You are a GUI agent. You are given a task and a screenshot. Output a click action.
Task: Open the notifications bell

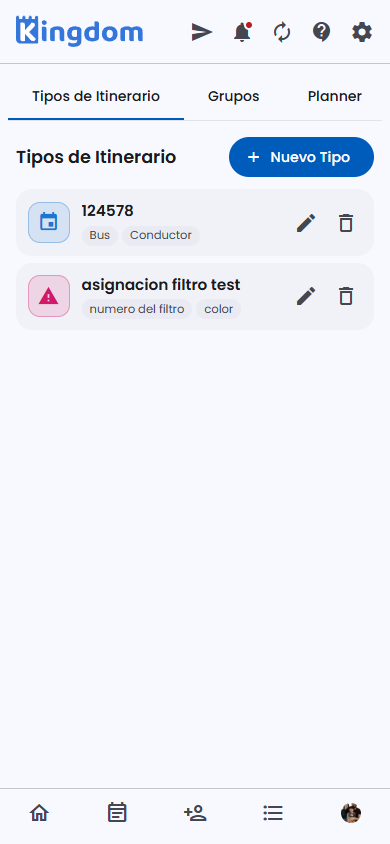(x=242, y=32)
